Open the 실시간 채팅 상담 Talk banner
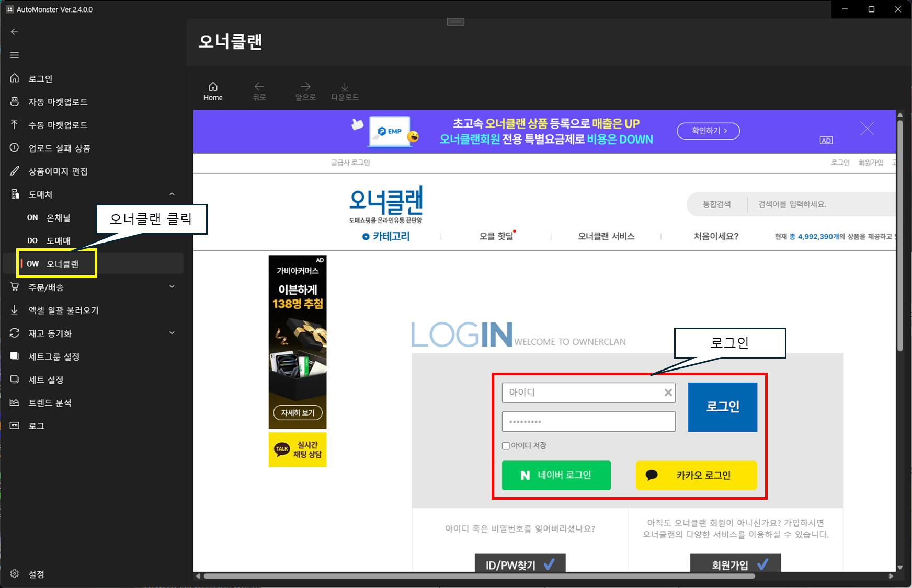Screen dimensions: 912x588 tap(298, 449)
